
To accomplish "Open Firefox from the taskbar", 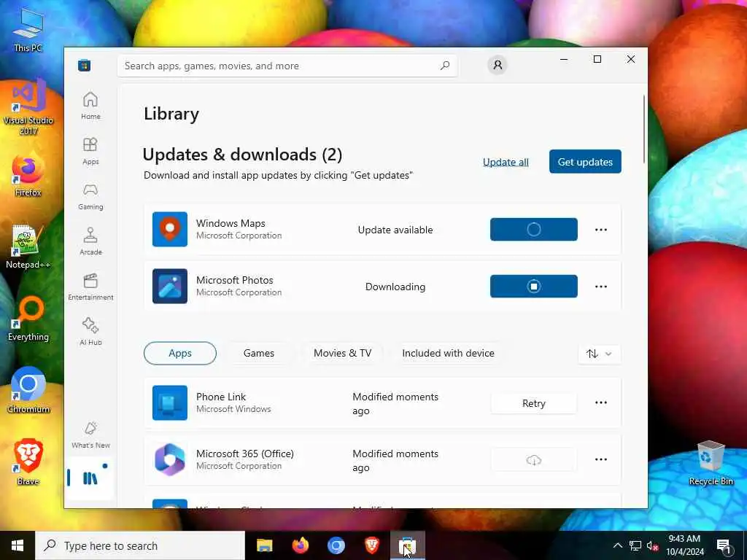I will click(x=300, y=545).
